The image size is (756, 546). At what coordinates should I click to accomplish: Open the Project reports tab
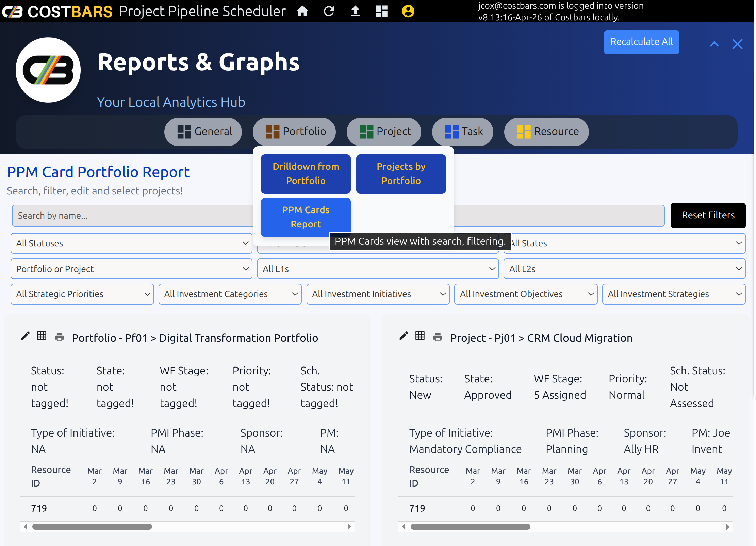384,132
